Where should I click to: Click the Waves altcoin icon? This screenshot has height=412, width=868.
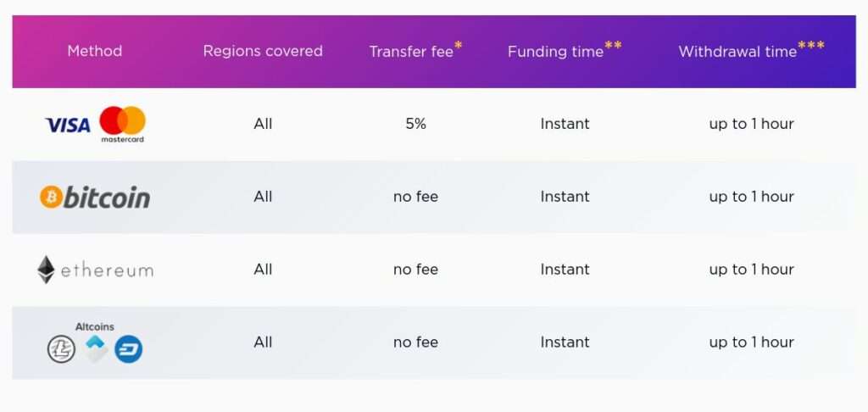[97, 349]
